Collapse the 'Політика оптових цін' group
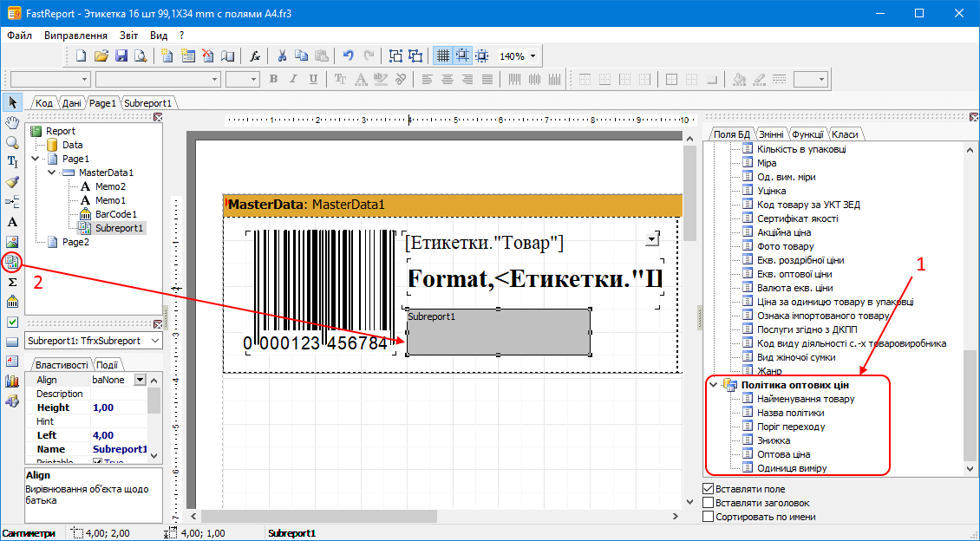This screenshot has width=980, height=541. [x=713, y=384]
